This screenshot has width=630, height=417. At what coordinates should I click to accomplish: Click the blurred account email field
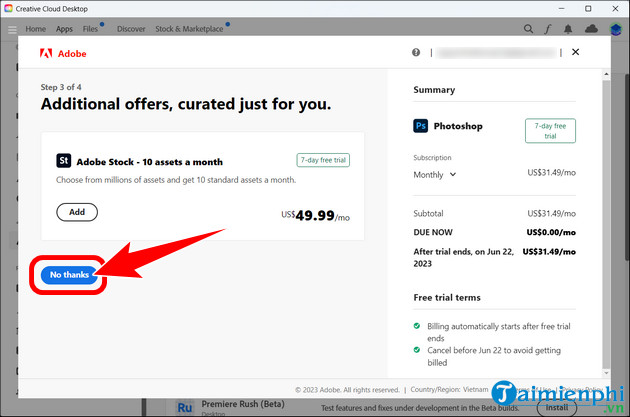pyautogui.click(x=496, y=53)
